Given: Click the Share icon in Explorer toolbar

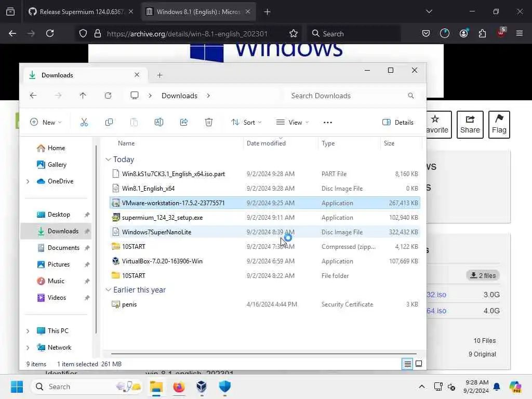Looking at the screenshot, I should coord(184,122).
